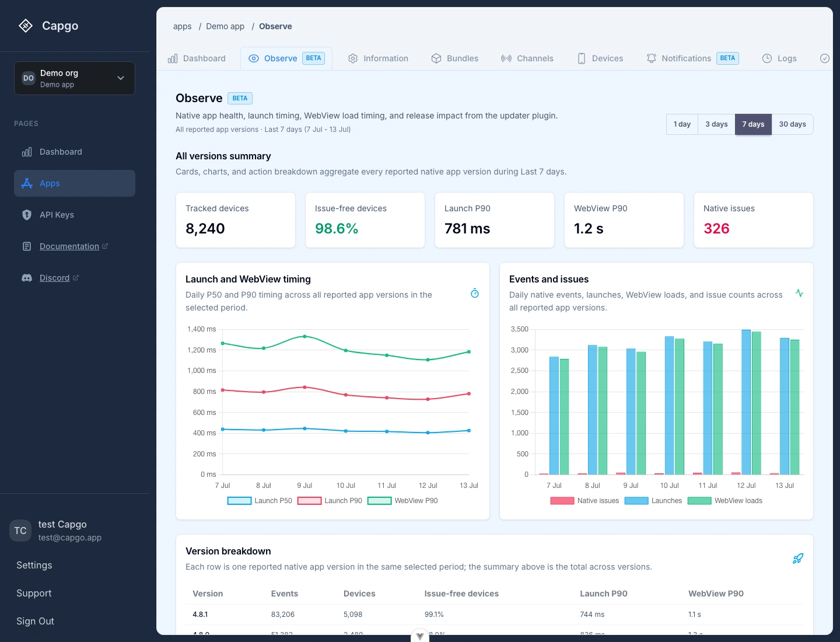840x642 pixels.
Task: Click the activity pulse icon in Events card
Action: 799,293
